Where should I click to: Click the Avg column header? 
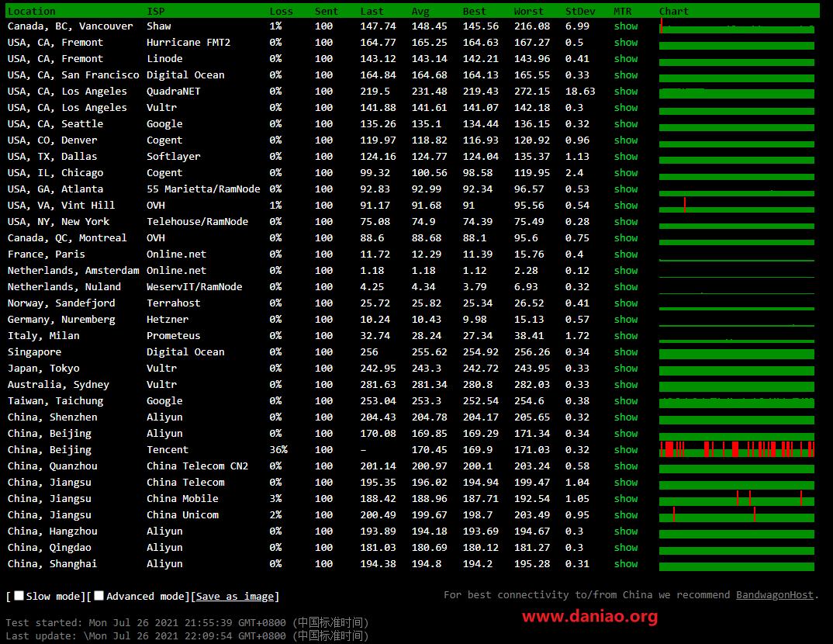[420, 11]
